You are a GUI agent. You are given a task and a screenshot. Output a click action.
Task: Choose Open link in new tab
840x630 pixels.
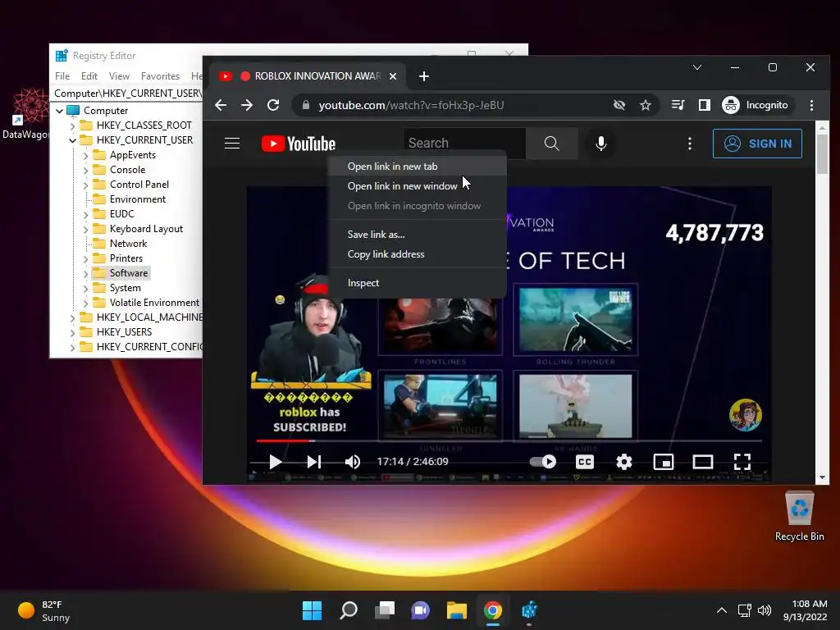418,166
